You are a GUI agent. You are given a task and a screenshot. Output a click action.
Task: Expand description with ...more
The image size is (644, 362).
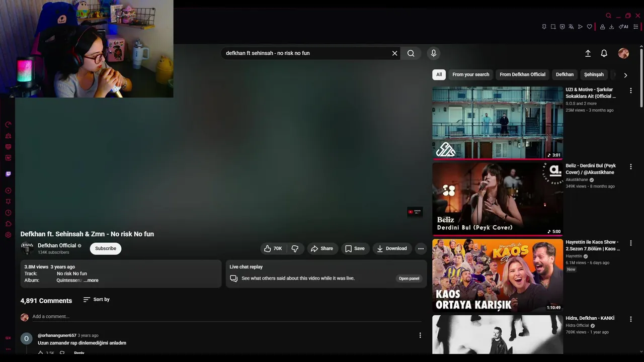click(x=91, y=281)
